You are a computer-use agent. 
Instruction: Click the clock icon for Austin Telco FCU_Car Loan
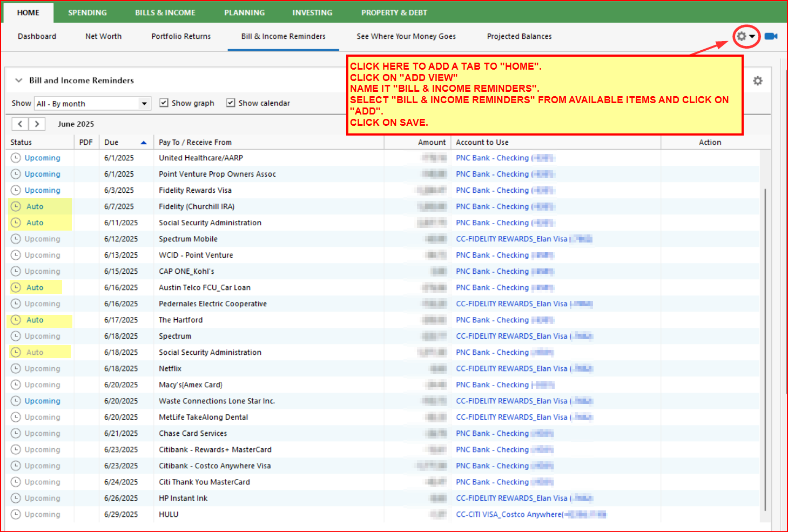point(16,287)
